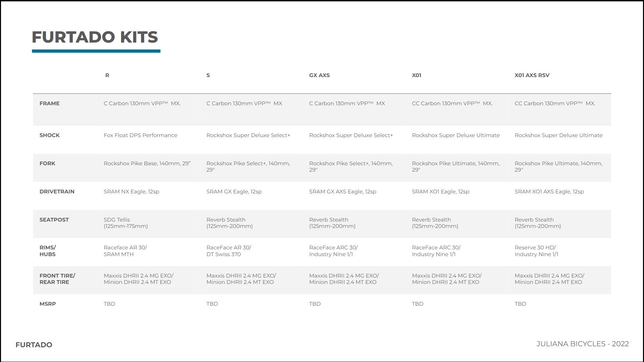The width and height of the screenshot is (644, 362).
Task: Click the TBD price under R column
Action: coord(110,304)
